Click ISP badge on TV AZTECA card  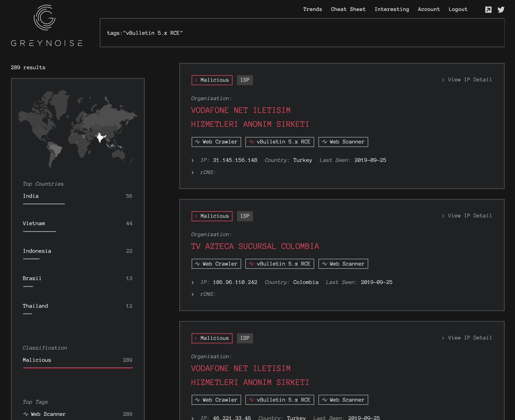(x=245, y=216)
